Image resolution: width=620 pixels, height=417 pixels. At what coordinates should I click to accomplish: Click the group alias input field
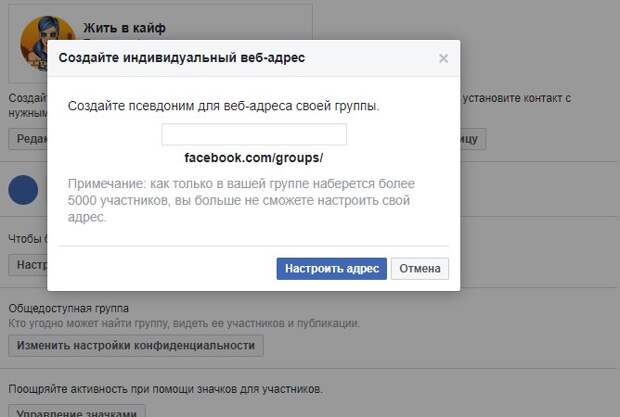pos(254,134)
